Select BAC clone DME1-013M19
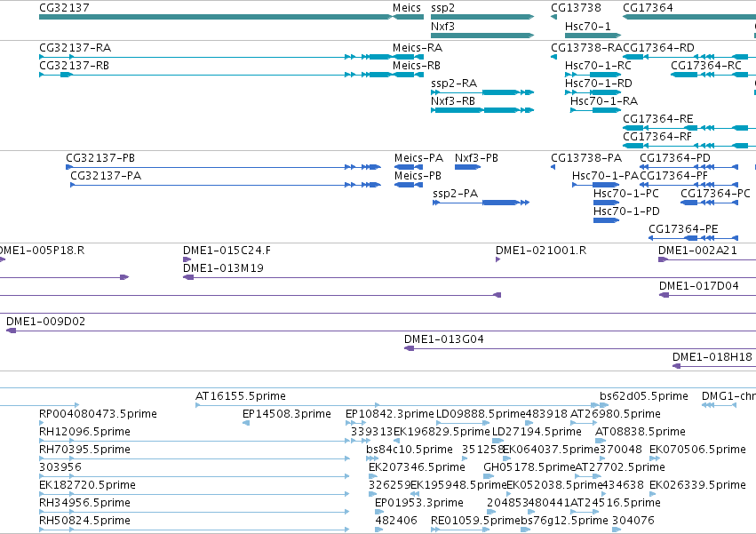 (x=223, y=268)
